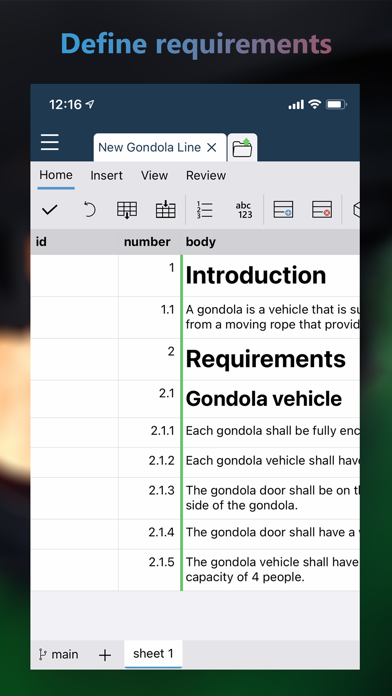The width and height of the screenshot is (392, 696).
Task: Insert row below table icon
Action: 127,210
